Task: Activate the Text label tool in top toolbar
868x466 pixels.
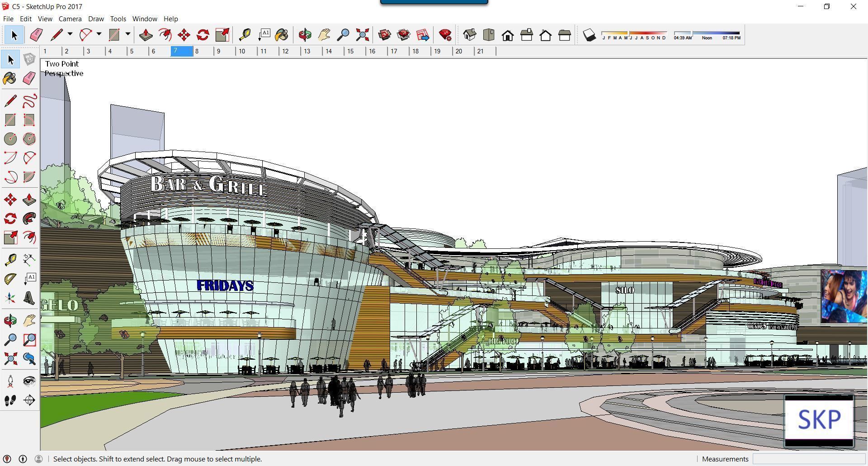Action: tap(264, 35)
